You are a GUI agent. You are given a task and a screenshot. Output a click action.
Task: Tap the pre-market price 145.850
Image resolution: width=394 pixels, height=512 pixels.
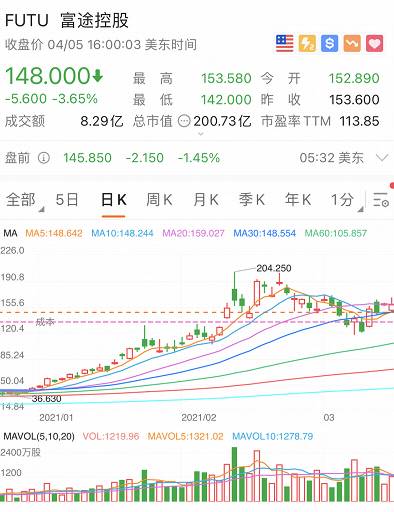coord(87,158)
